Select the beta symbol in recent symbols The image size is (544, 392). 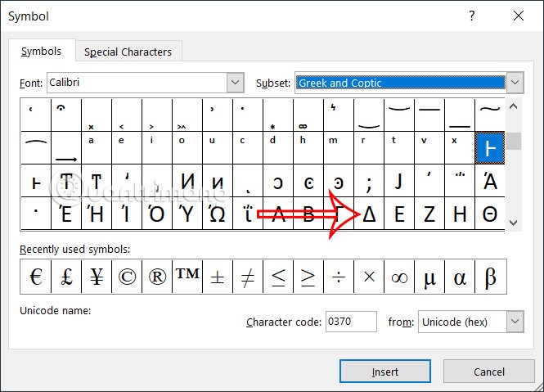coord(490,277)
